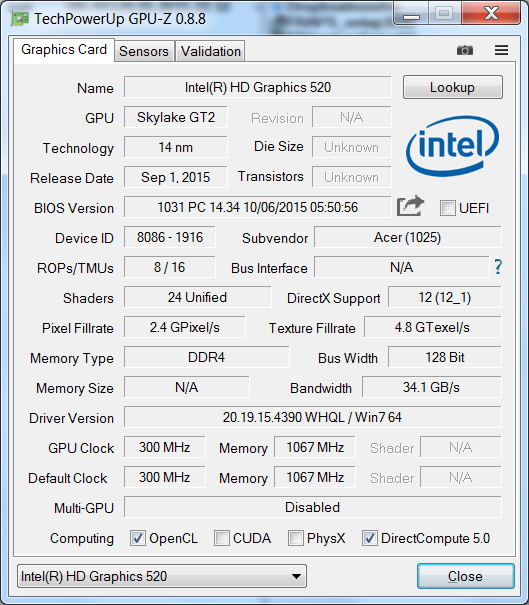This screenshot has width=529, height=605.
Task: Click the BIOS export share icon
Action: [x=410, y=206]
